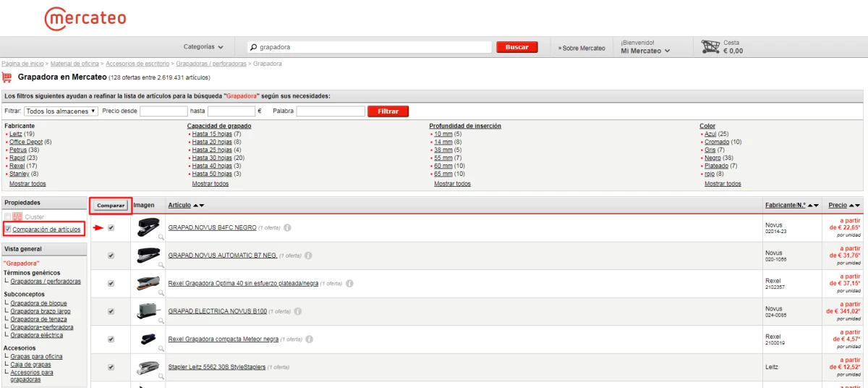
Task: Click the red Filtrar button
Action: [x=388, y=111]
